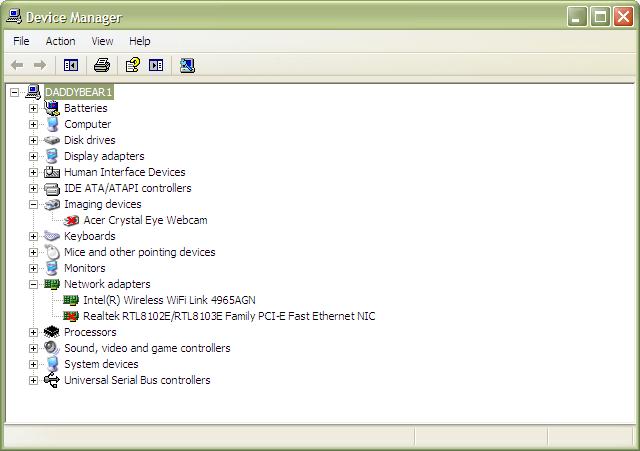Expand the Display adapters category

[33, 156]
